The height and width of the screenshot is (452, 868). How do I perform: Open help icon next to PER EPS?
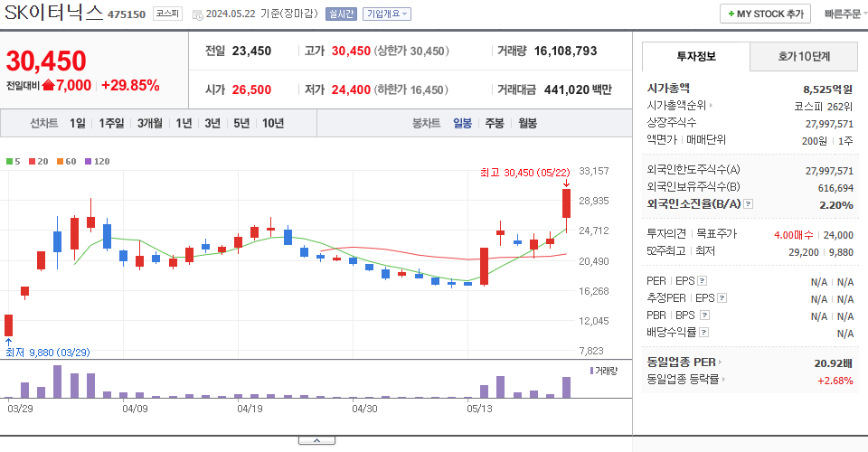702,280
